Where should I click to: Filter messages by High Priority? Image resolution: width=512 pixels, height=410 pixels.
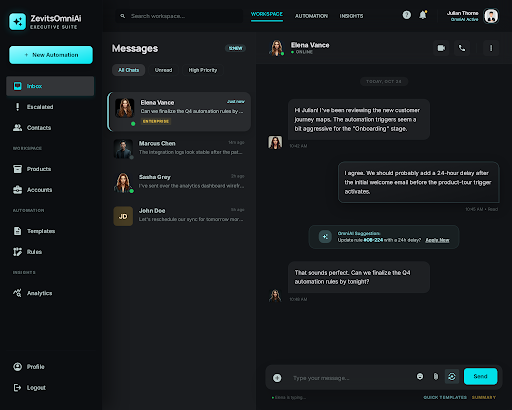[x=203, y=70]
